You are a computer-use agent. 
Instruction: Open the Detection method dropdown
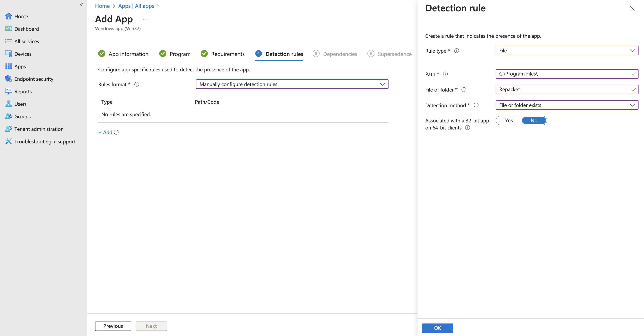click(567, 105)
